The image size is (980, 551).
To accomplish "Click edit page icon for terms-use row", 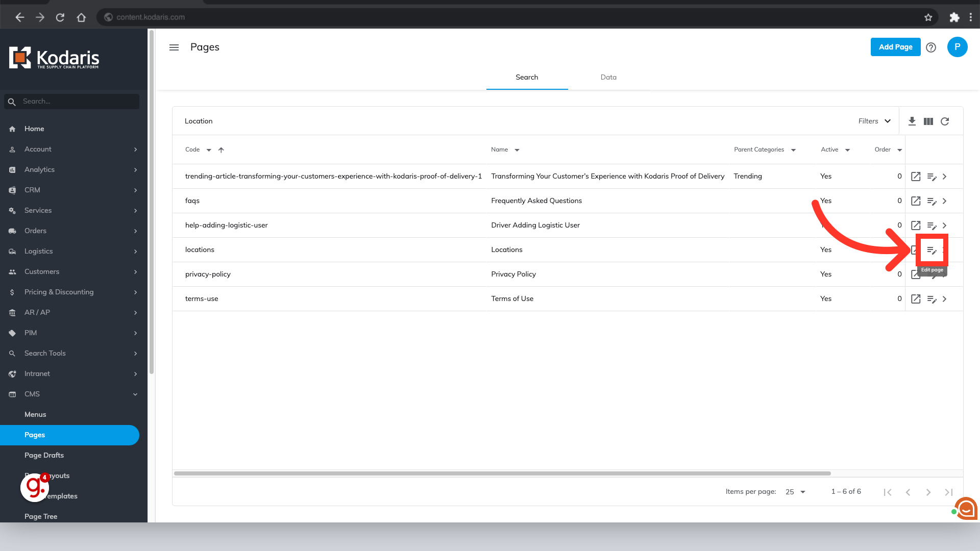I will click(932, 299).
